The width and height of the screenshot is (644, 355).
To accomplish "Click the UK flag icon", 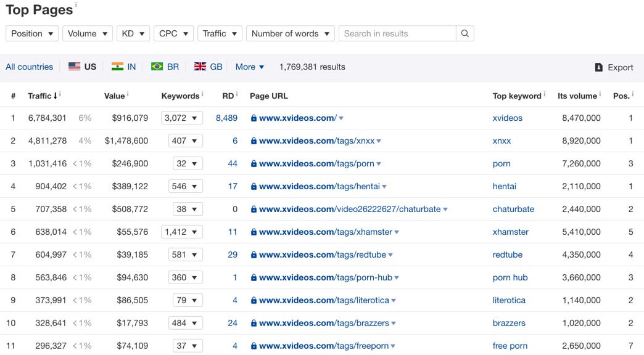I will 200,67.
